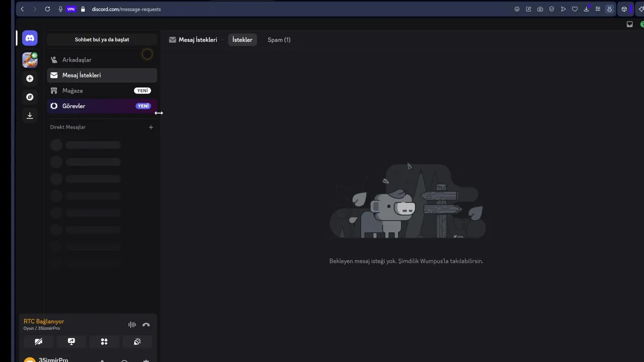Bookmark the page with the heart icon

coord(575,9)
